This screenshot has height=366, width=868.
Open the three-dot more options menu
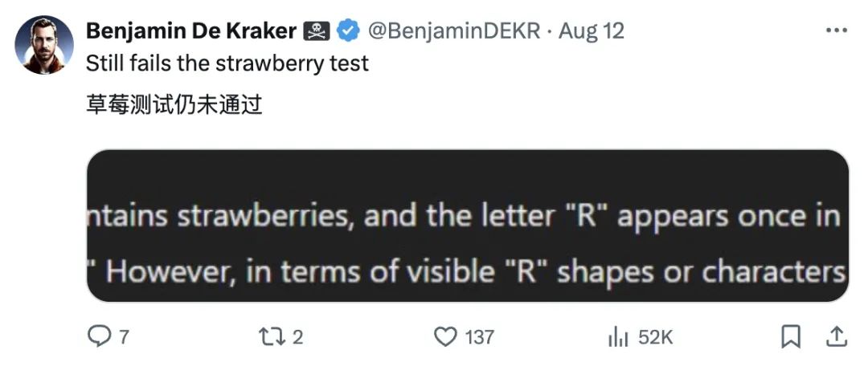(835, 31)
